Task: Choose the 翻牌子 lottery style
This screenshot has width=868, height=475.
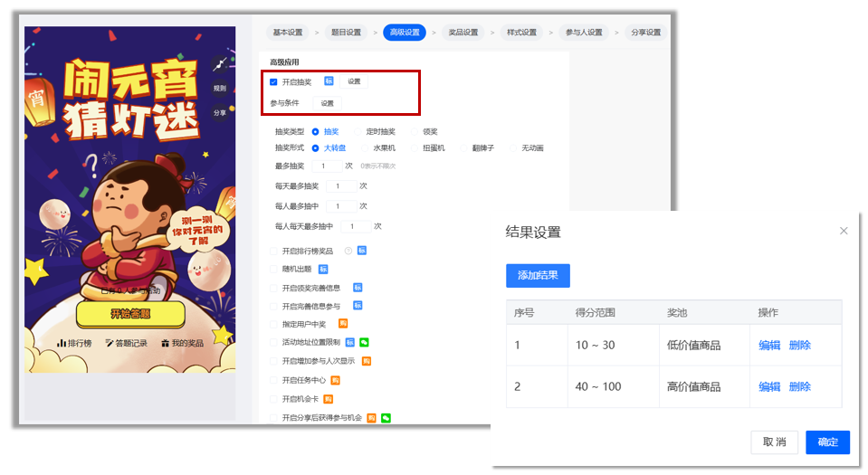Action: pyautogui.click(x=463, y=148)
